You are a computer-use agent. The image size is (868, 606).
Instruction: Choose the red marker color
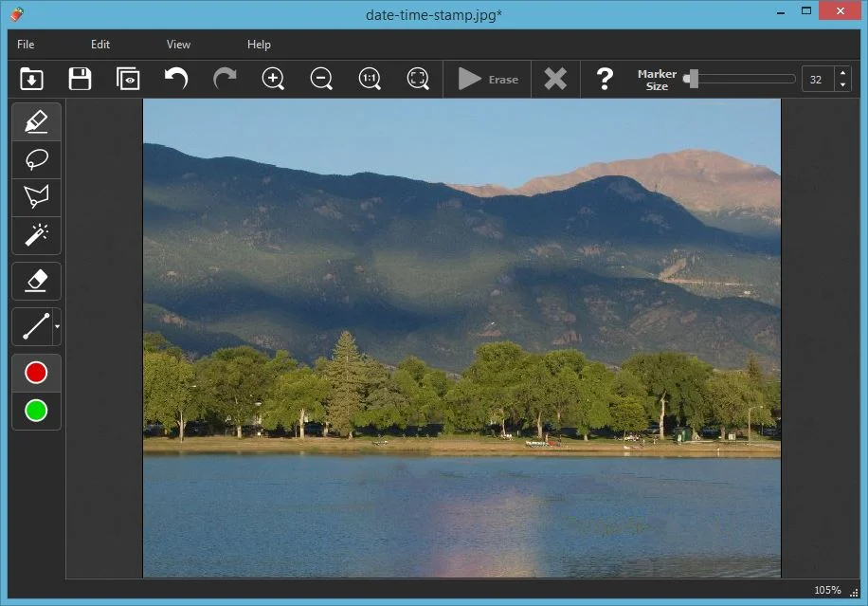(36, 373)
